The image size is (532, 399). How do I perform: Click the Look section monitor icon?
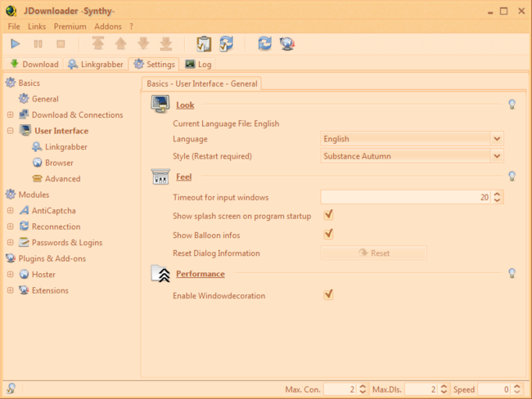(160, 104)
